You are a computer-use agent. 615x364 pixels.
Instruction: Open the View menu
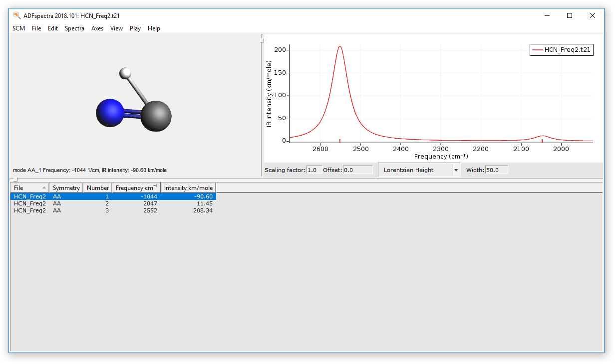point(116,28)
